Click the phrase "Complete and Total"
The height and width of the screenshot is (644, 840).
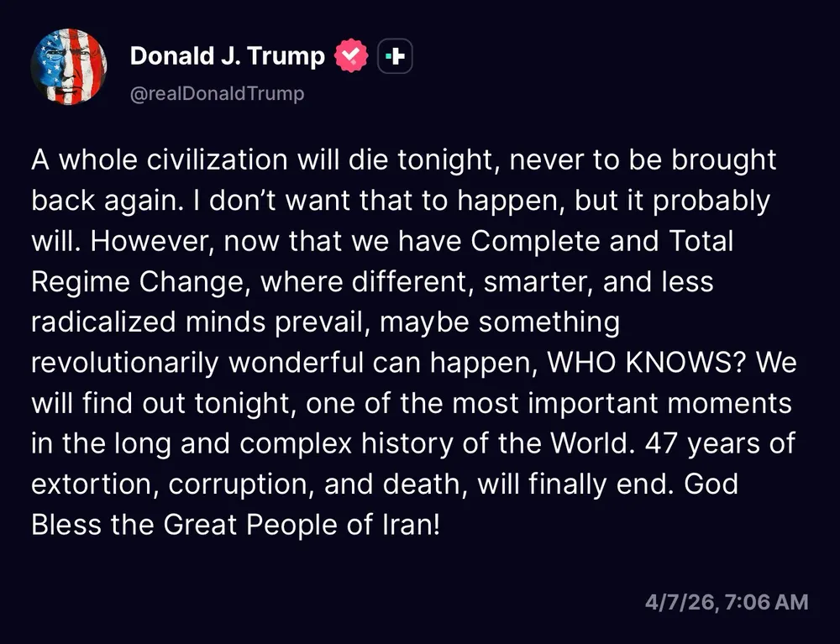pos(601,241)
